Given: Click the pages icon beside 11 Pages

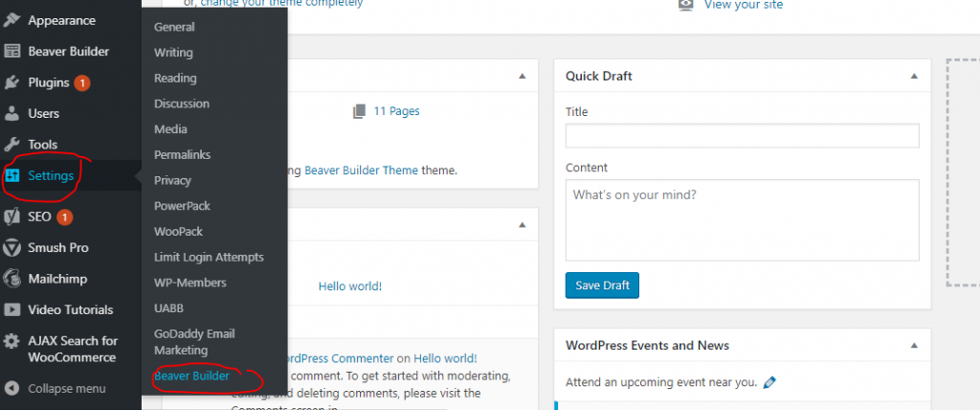Looking at the screenshot, I should coord(359,111).
